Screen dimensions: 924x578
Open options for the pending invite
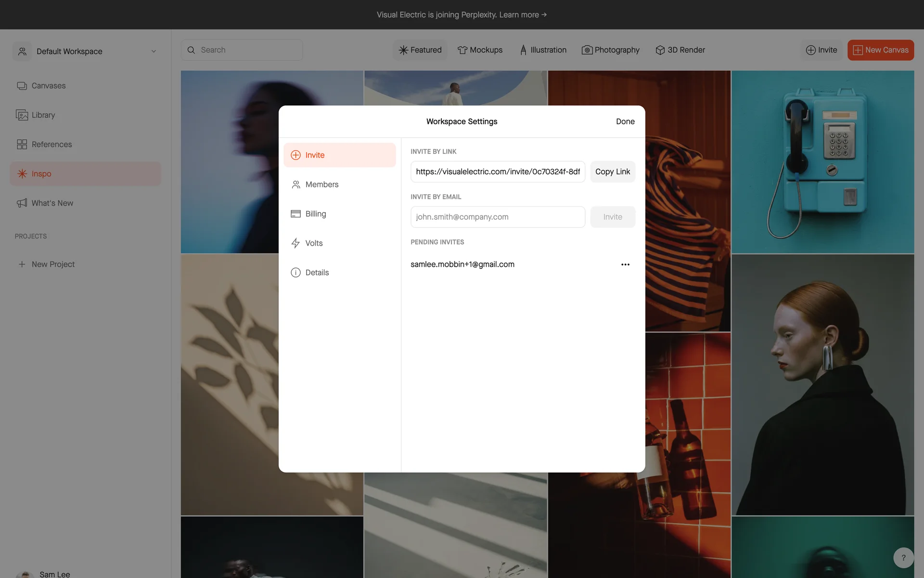625,264
